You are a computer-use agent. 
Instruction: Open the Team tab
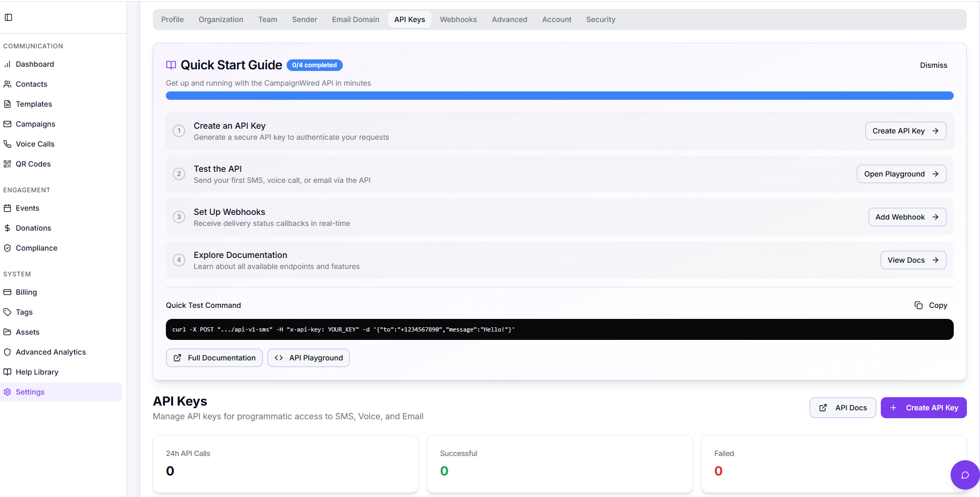point(268,19)
